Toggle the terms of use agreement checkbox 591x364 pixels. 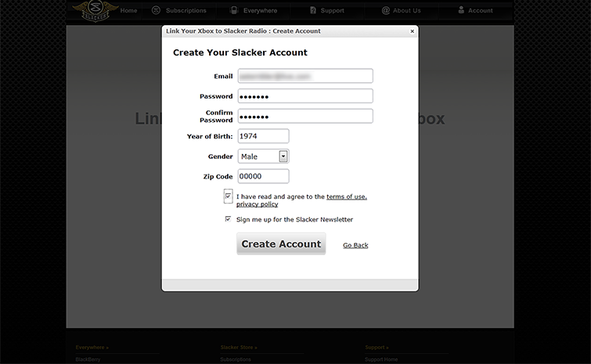coord(228,196)
